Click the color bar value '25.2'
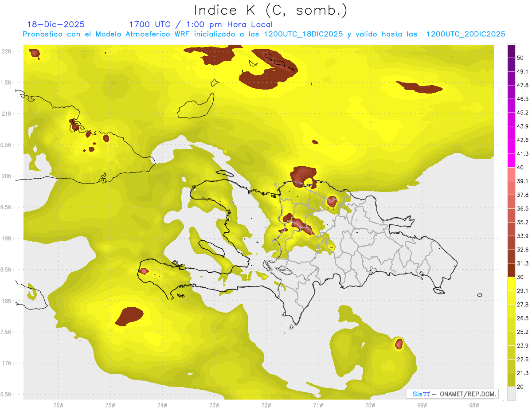 tap(522, 332)
